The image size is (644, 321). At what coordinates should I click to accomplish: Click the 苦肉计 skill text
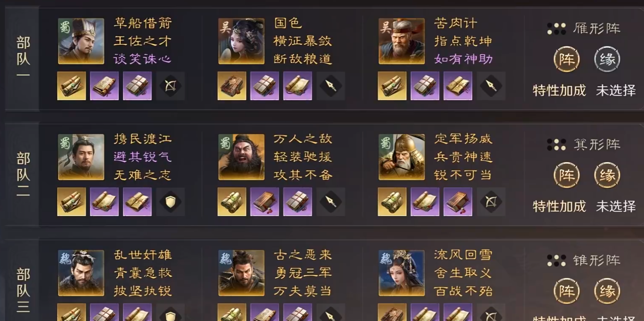click(x=456, y=23)
